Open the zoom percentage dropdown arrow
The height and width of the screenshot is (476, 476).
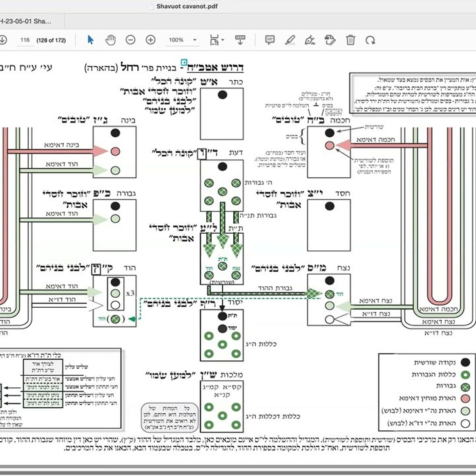tap(195, 40)
